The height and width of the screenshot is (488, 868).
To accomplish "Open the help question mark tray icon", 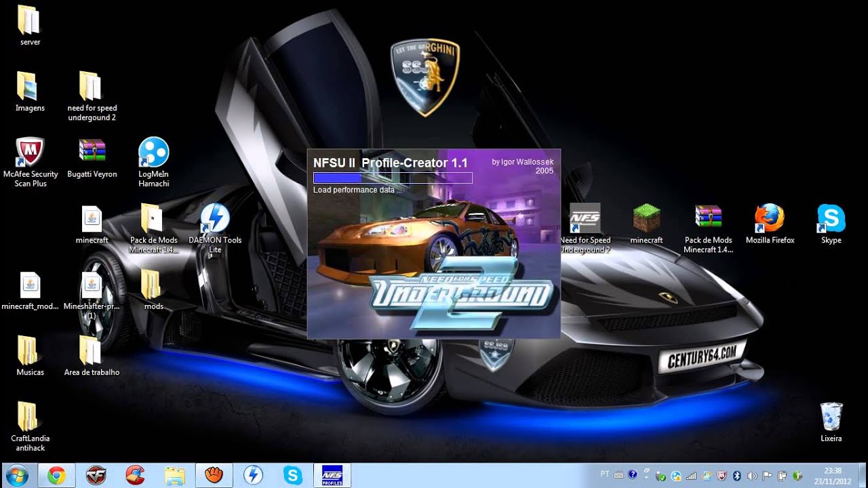I will [633, 474].
